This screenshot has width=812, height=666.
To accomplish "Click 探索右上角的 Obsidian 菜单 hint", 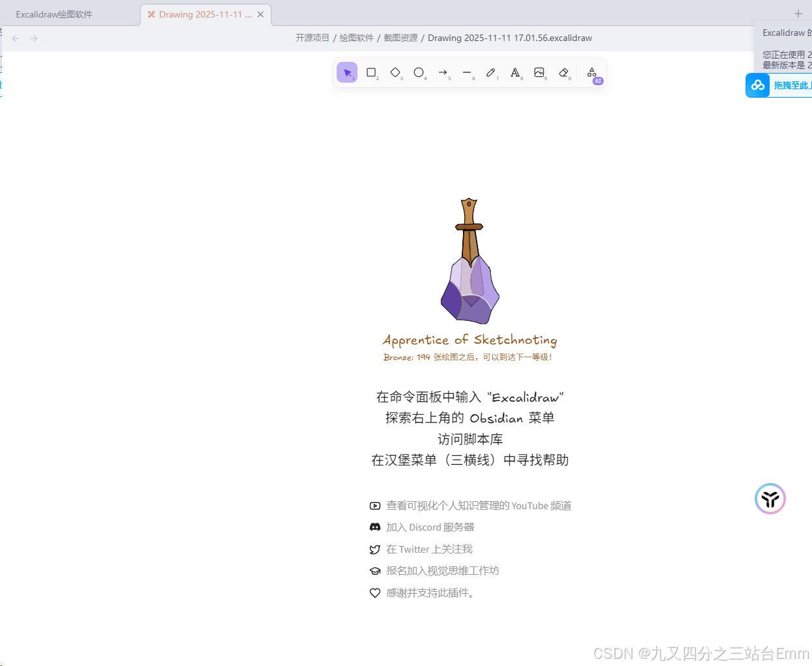I will pos(469,418).
